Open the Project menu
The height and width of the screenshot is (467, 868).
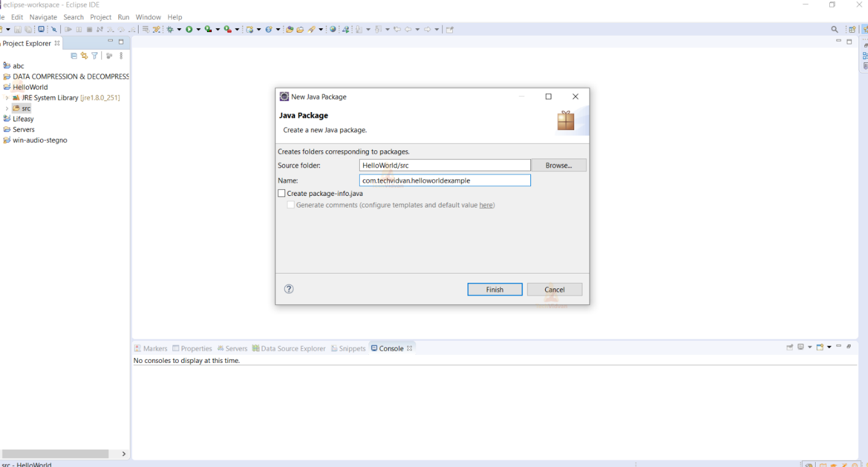[x=100, y=17]
